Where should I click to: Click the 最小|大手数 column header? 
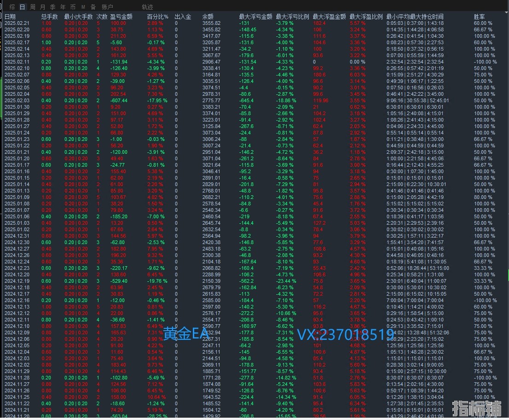click(78, 17)
